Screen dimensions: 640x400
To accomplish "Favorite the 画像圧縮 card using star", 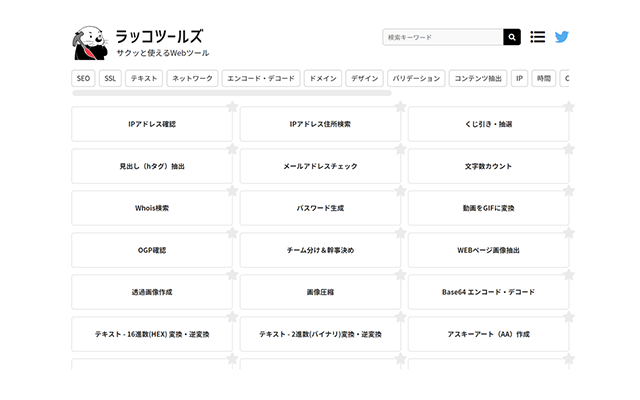I will pos(400,276).
